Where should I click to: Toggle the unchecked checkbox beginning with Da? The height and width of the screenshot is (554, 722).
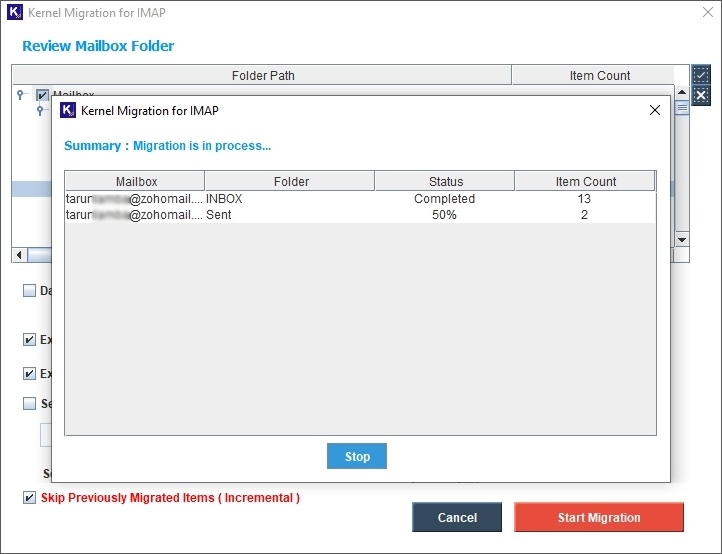(29, 291)
